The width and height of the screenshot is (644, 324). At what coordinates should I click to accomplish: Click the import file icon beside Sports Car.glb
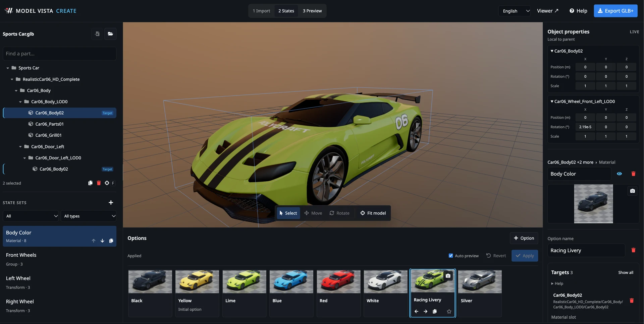point(97,34)
